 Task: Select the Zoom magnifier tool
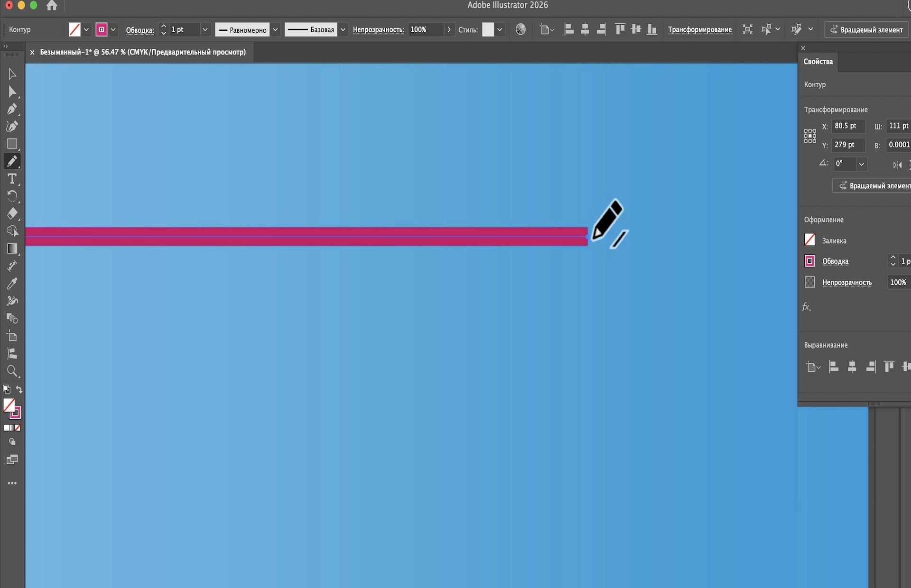point(12,371)
